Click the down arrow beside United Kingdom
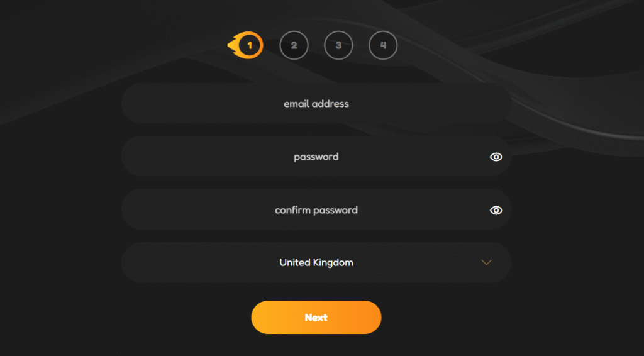The width and height of the screenshot is (644, 356). pyautogui.click(x=486, y=262)
